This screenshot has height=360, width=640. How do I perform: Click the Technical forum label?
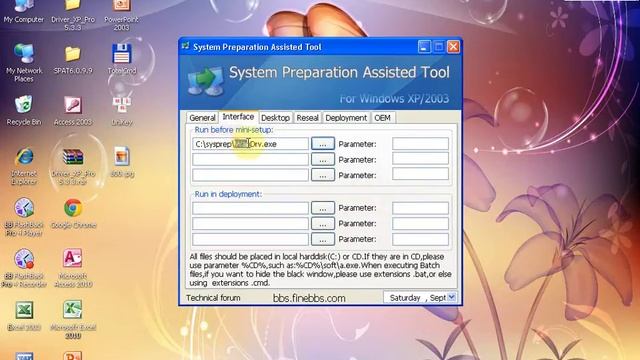[x=213, y=298]
